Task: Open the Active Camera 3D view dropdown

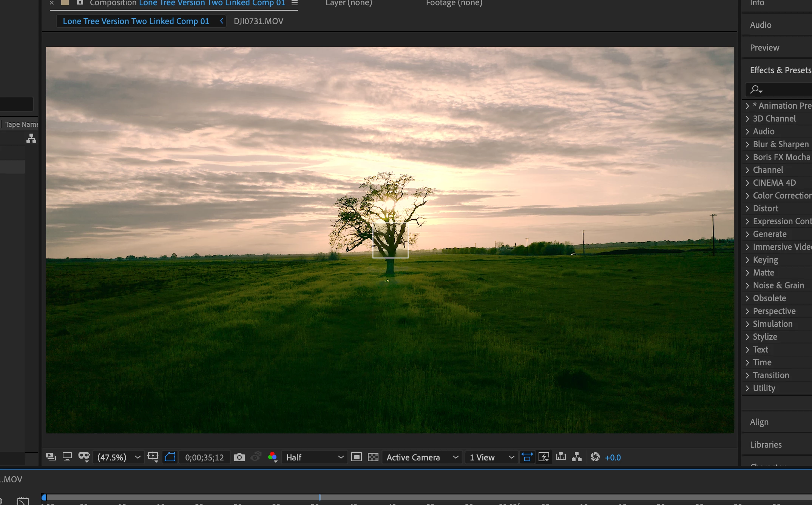Action: point(422,457)
